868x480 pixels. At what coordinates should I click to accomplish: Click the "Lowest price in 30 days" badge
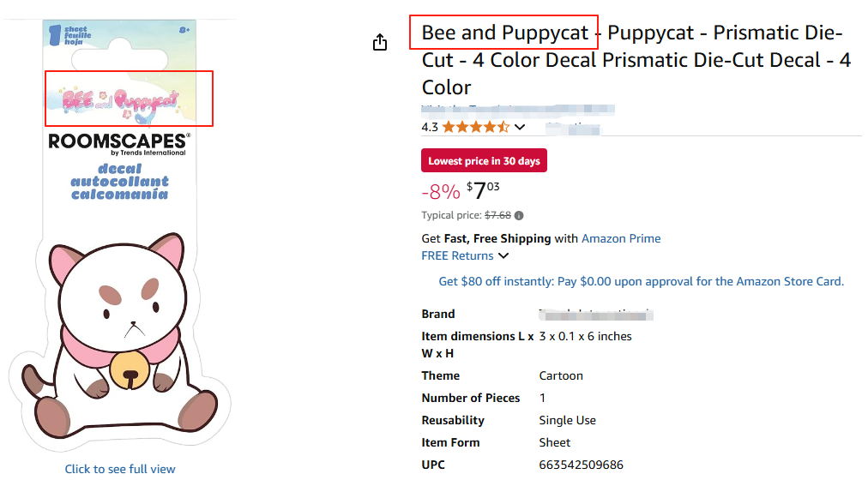pyautogui.click(x=484, y=161)
